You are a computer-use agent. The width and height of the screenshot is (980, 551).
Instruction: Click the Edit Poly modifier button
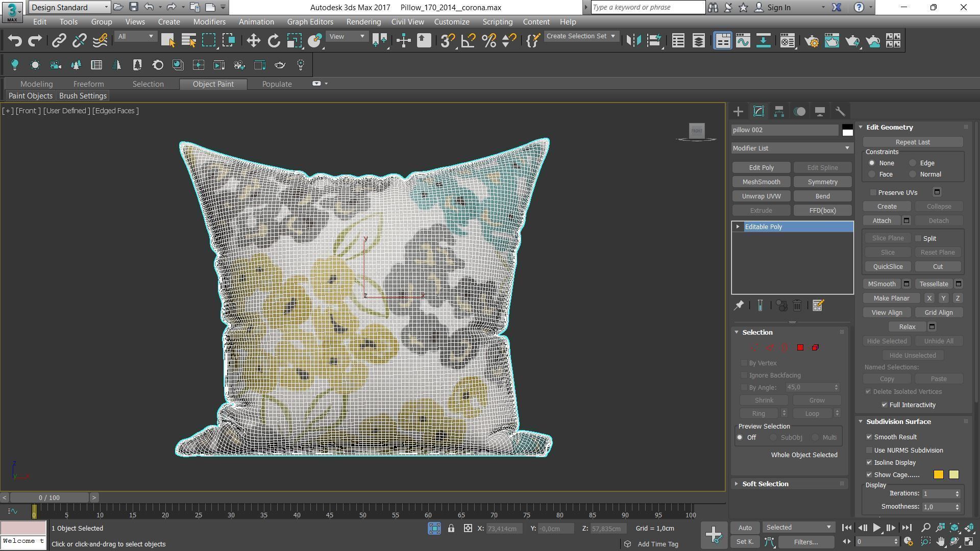point(761,168)
